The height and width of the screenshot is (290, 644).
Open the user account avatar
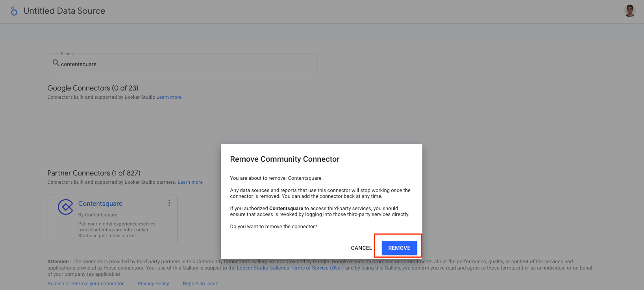point(630,11)
